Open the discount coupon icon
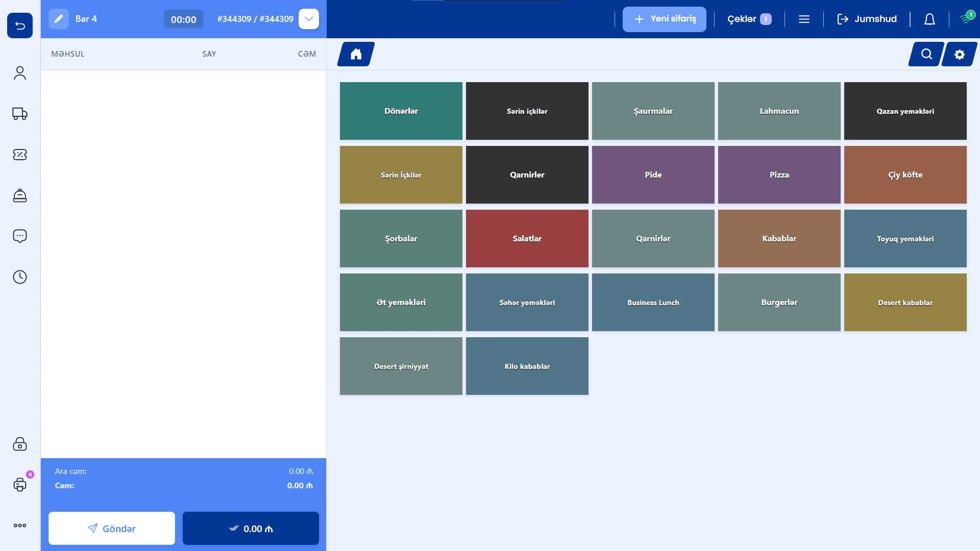 coord(20,155)
